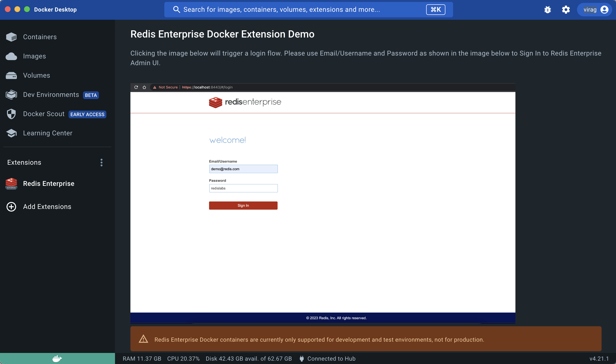Click the Volumes drive icon
The width and height of the screenshot is (616, 364).
pos(11,75)
